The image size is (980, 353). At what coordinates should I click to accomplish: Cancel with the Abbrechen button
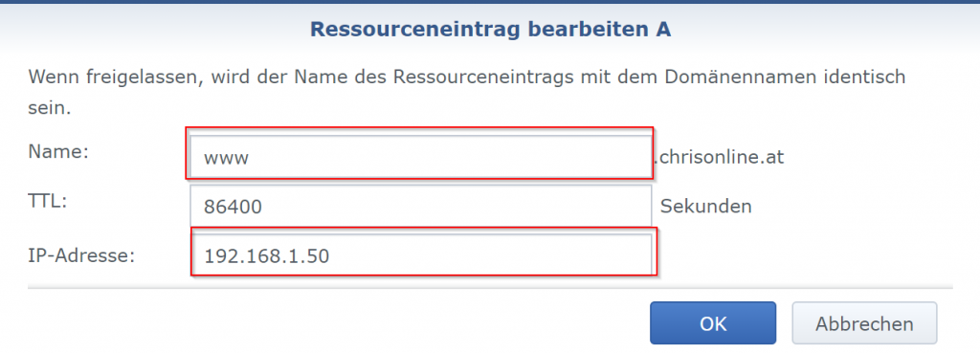864,323
